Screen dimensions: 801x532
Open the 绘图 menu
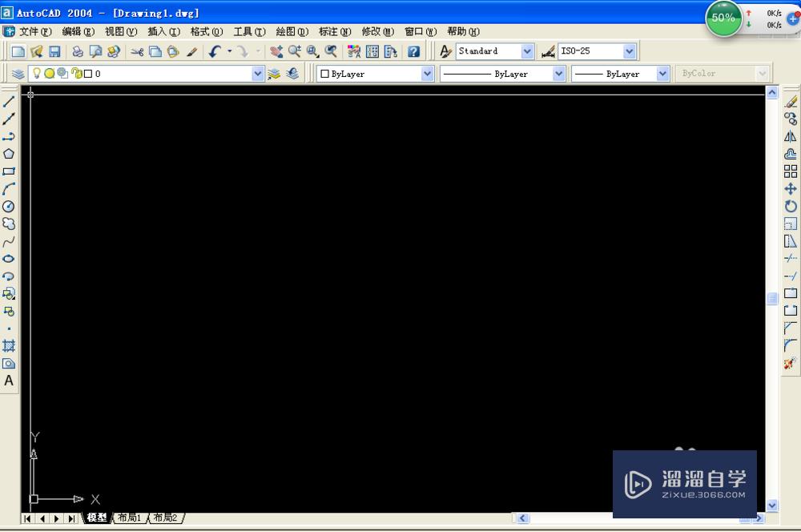tap(292, 31)
